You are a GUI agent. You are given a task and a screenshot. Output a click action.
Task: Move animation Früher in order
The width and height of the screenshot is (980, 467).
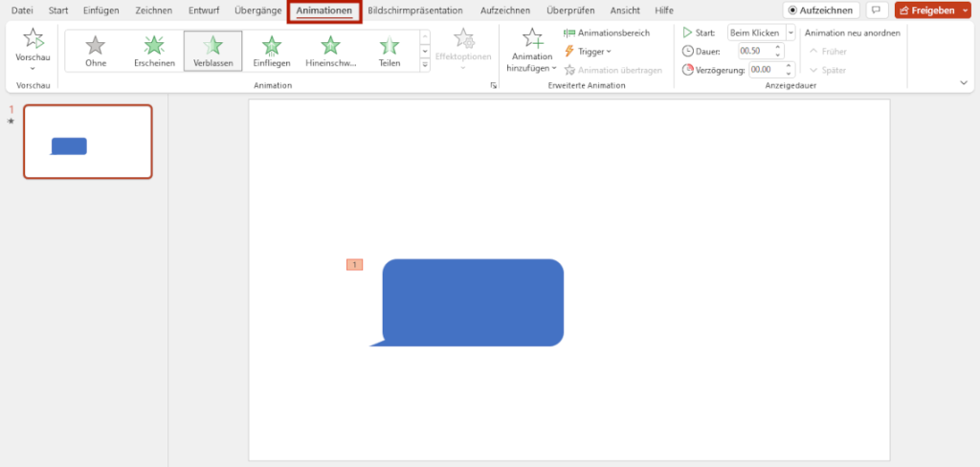(828, 52)
